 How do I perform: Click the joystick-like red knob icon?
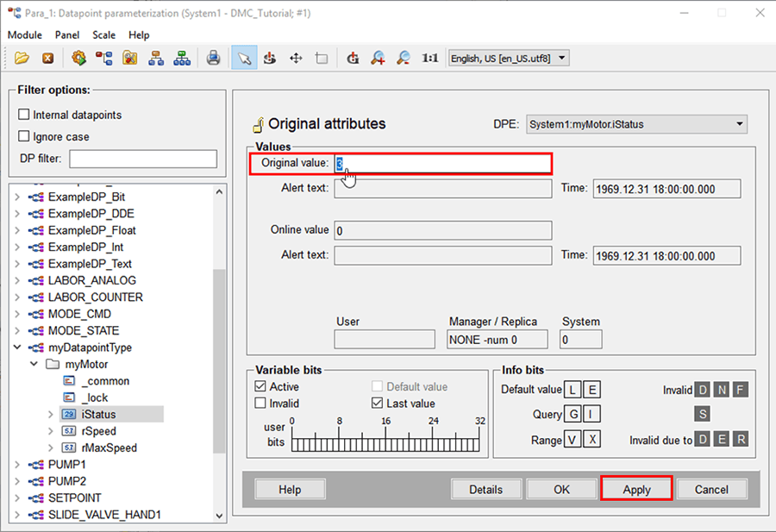(x=270, y=59)
